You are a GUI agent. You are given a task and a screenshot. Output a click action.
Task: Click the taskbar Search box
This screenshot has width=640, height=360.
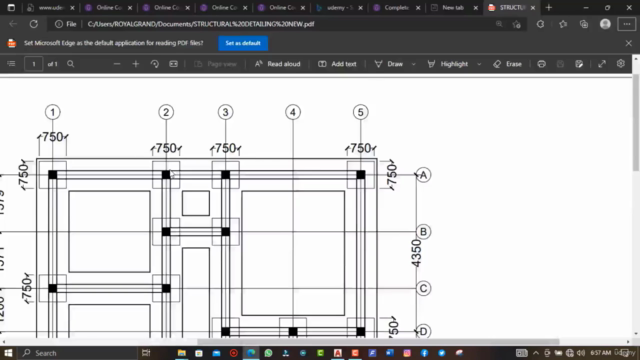tap(78, 353)
